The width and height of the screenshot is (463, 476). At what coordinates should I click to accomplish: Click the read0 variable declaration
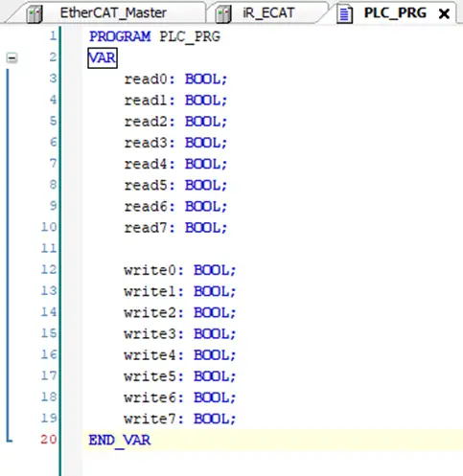coord(175,79)
